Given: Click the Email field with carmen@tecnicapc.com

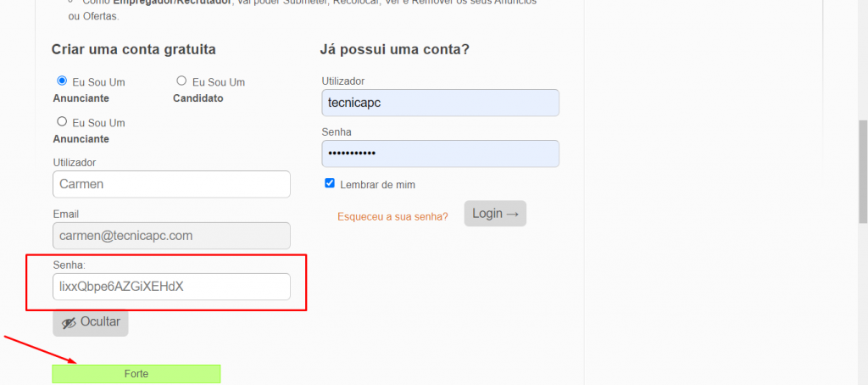Looking at the screenshot, I should click(171, 236).
